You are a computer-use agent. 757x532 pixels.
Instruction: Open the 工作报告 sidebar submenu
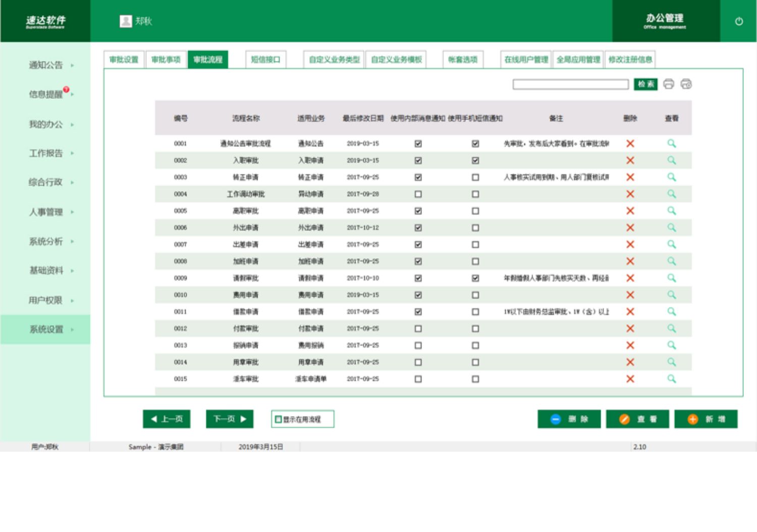[45, 153]
